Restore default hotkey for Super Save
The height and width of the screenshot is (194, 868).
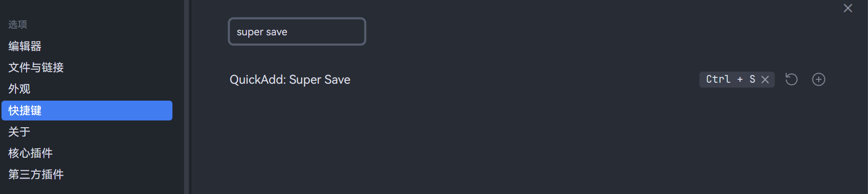click(791, 79)
